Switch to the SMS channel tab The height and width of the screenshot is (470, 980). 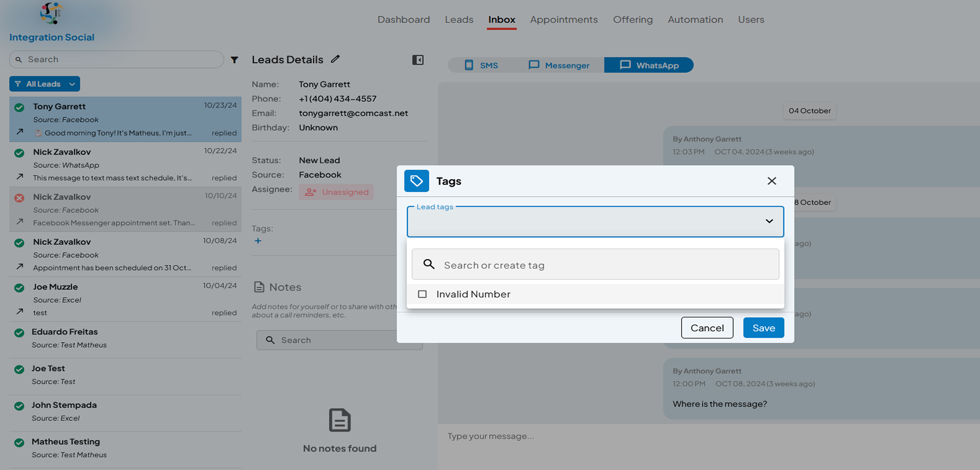click(481, 65)
